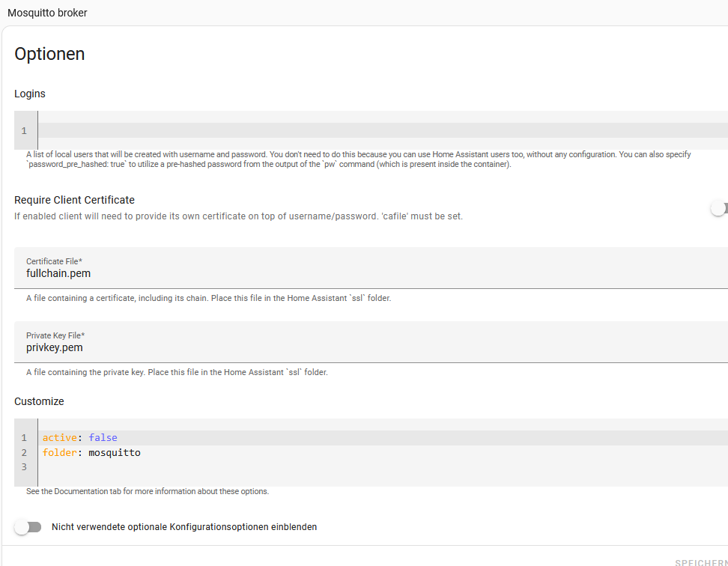Image resolution: width=728 pixels, height=566 pixels.
Task: Click the 'mosquitto' value in Customize editor
Action: pyautogui.click(x=115, y=453)
